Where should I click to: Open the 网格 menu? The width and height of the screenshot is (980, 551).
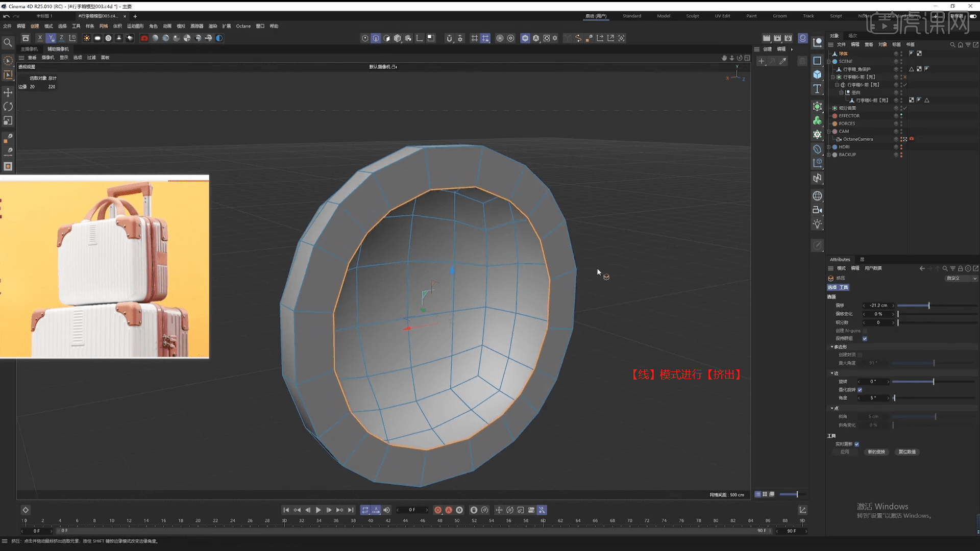tap(104, 26)
